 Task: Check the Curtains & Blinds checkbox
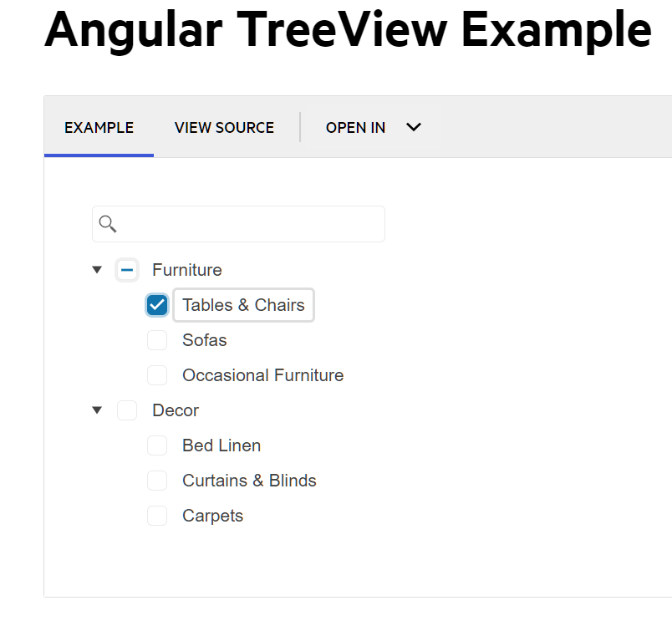(157, 481)
